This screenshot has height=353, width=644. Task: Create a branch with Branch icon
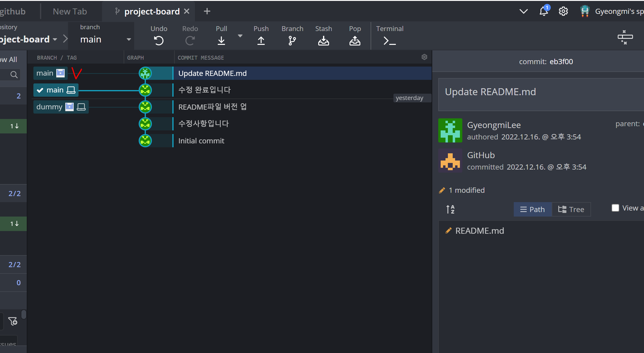pos(292,40)
